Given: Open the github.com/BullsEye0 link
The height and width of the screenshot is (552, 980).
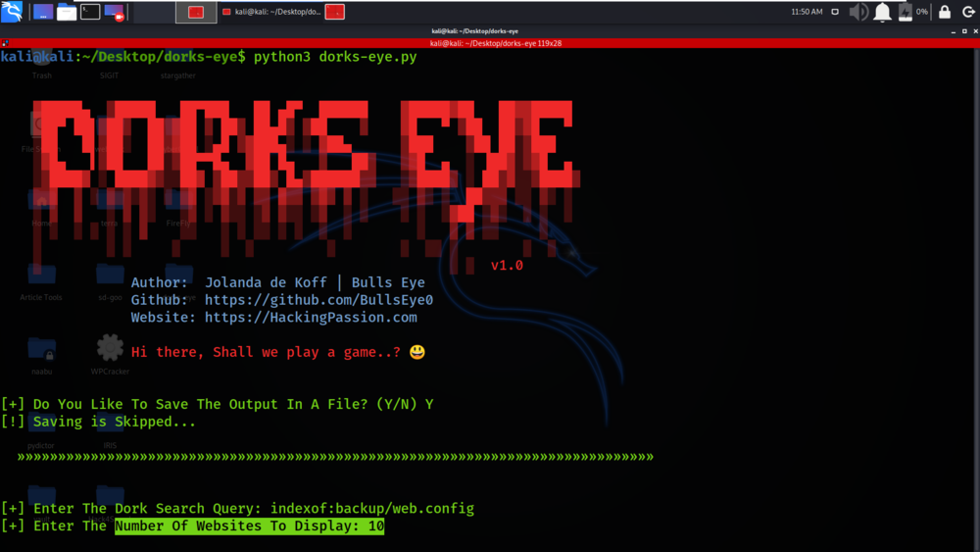Looking at the screenshot, I should 318,300.
